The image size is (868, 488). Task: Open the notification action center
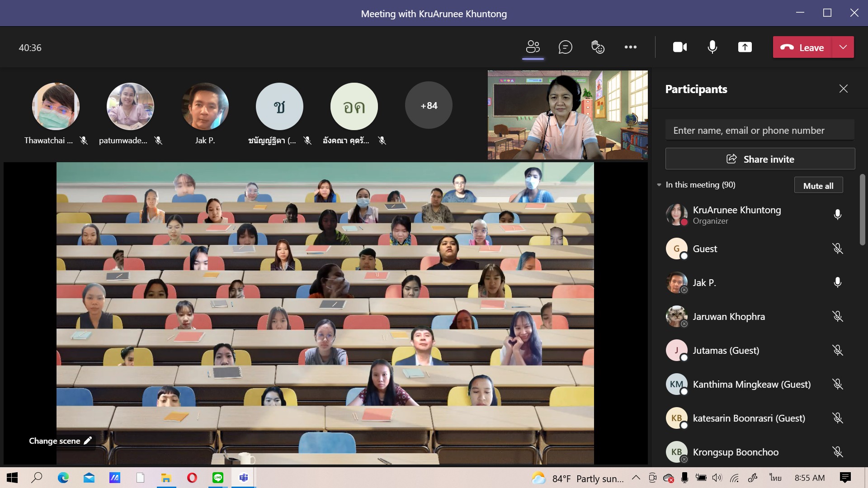[845, 478]
